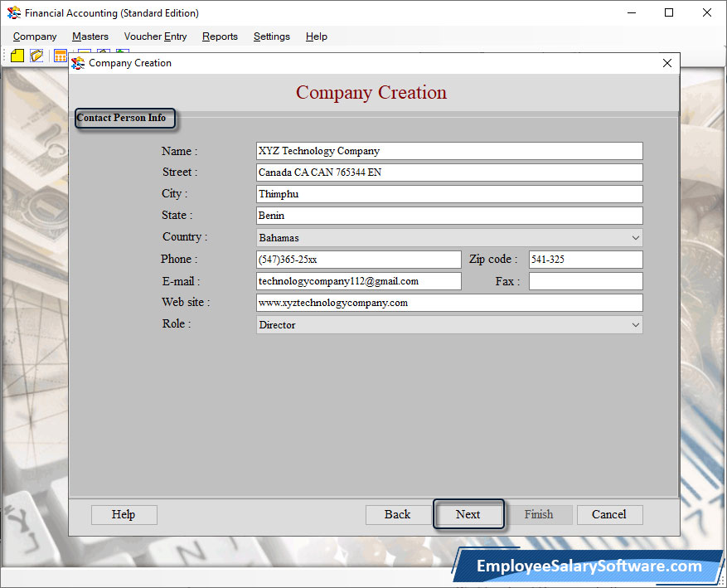Click the Web site text field

point(448,303)
